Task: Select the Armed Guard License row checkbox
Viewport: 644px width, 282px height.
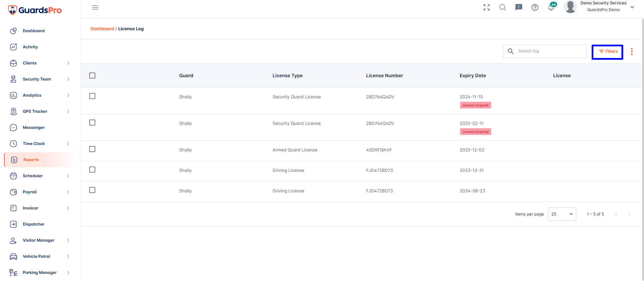Action: tap(92, 149)
